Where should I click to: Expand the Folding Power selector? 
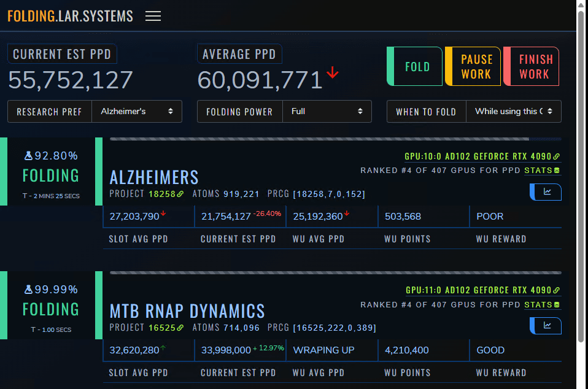[x=327, y=112]
